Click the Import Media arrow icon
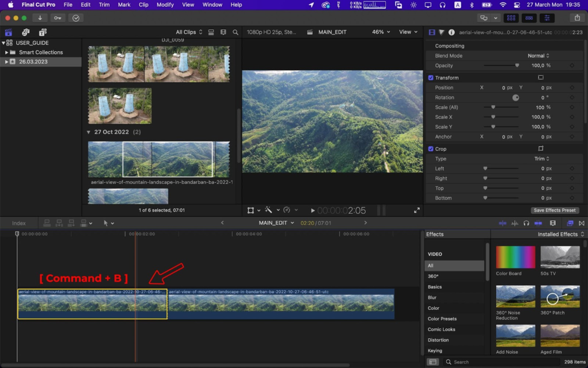This screenshot has height=368, width=588. [x=40, y=18]
